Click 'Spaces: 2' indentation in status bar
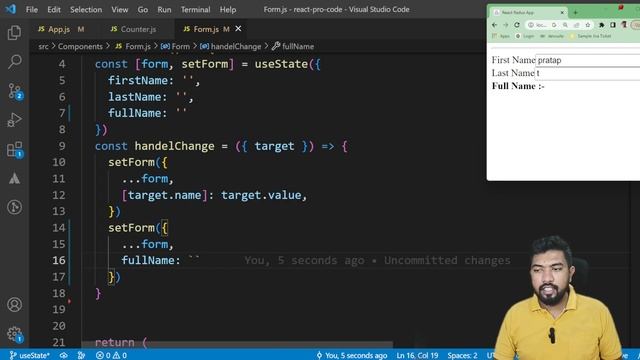Viewport: 640px width, 360px height. (462, 355)
